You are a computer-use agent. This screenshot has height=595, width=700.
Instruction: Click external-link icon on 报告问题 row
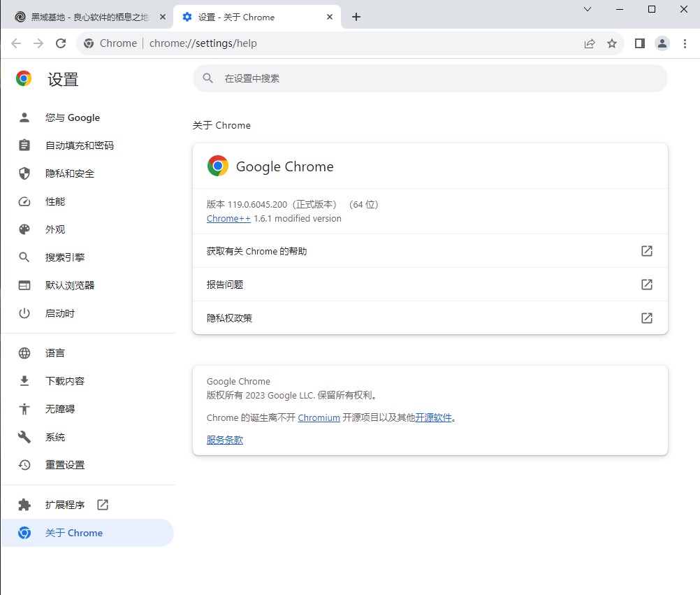click(x=647, y=285)
